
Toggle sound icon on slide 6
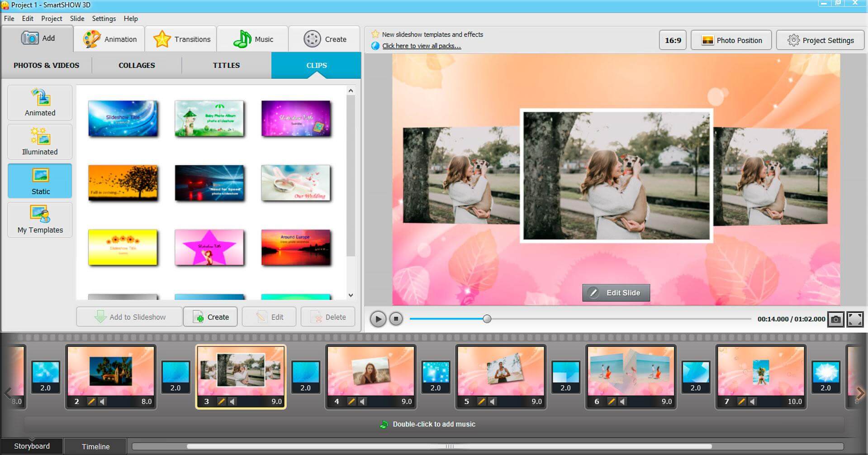coord(623,401)
